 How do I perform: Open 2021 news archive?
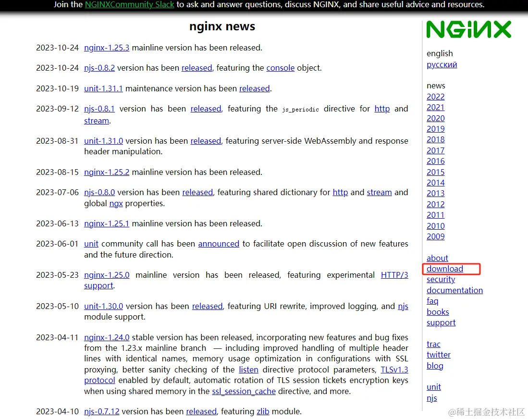(x=436, y=108)
